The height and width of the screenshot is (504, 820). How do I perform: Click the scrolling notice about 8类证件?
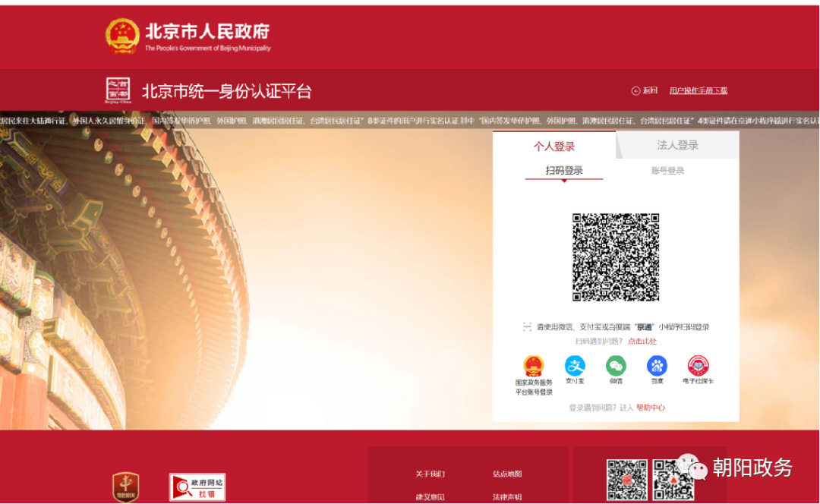410,121
